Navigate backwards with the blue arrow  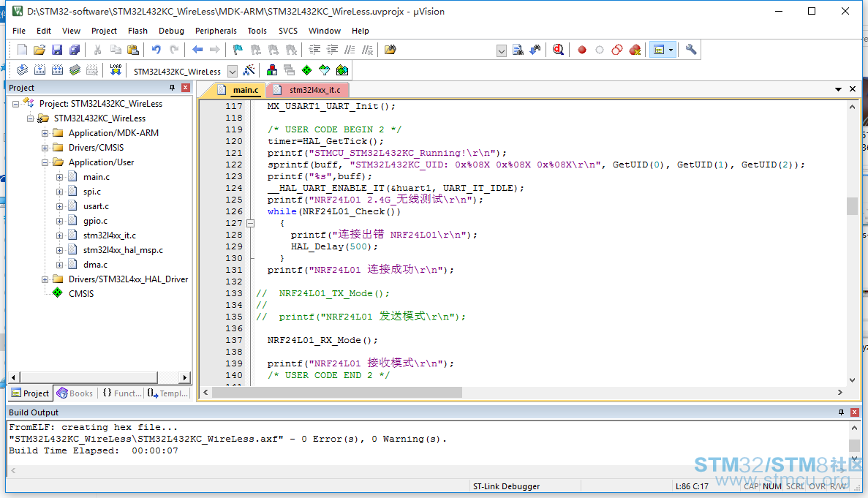197,50
